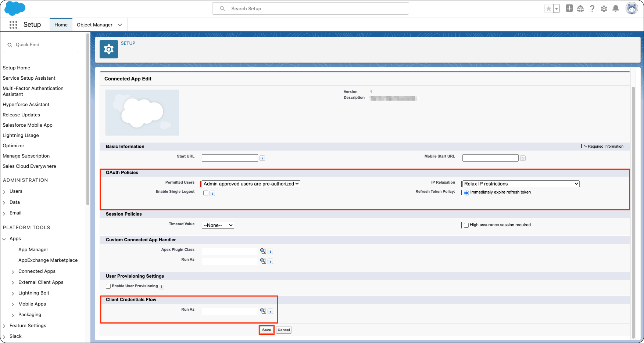
Task: Click the info icon beside Start URL
Action: (x=262, y=158)
